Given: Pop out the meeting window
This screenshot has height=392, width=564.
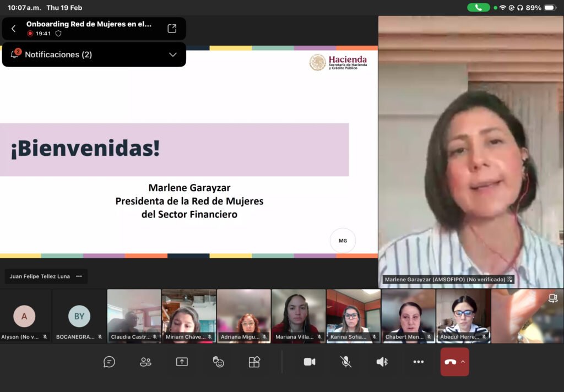Looking at the screenshot, I should tap(172, 29).
